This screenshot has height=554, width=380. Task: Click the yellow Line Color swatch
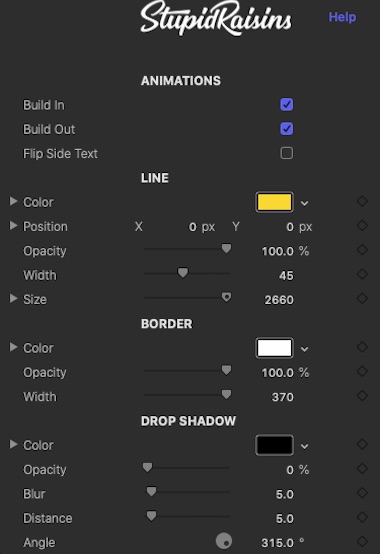274,202
